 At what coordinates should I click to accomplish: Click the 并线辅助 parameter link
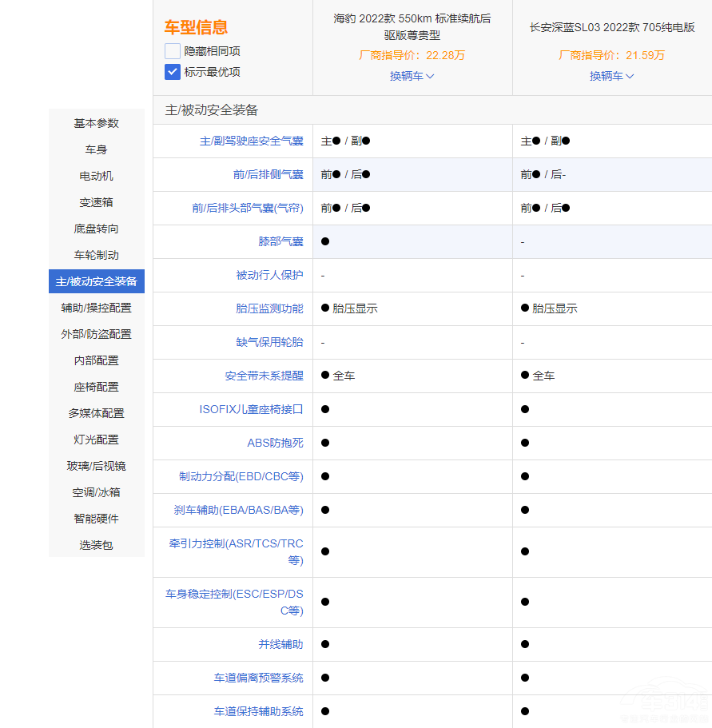[280, 644]
